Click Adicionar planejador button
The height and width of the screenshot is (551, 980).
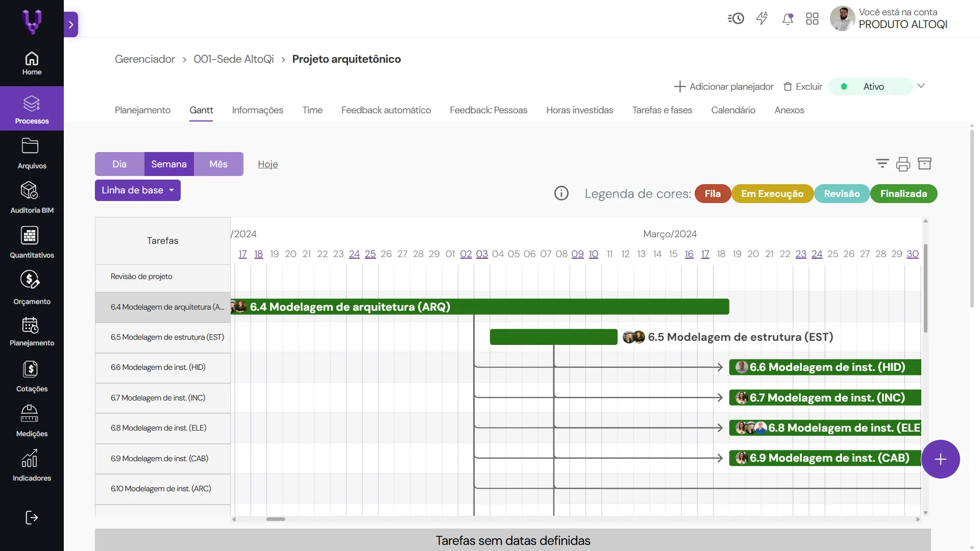(x=724, y=87)
